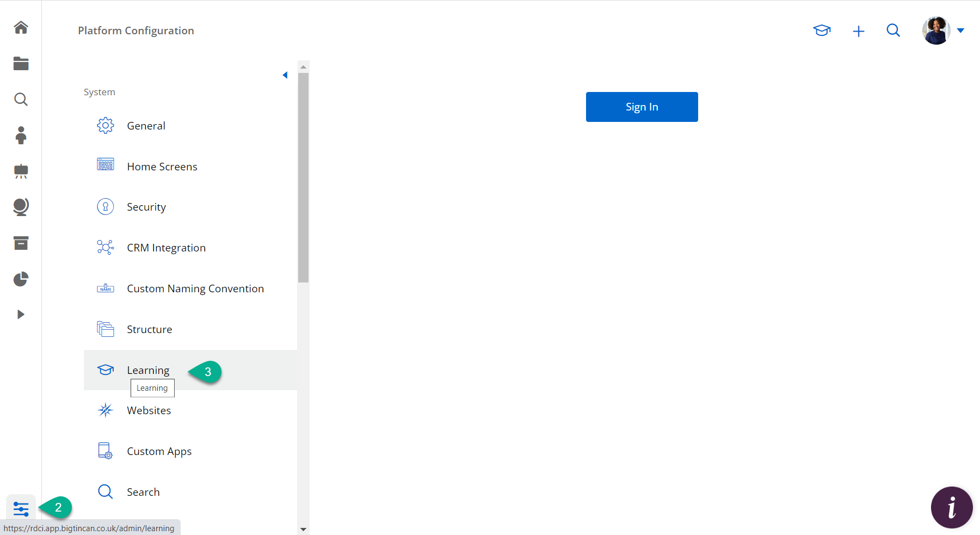Click the General gear icon

pos(106,126)
